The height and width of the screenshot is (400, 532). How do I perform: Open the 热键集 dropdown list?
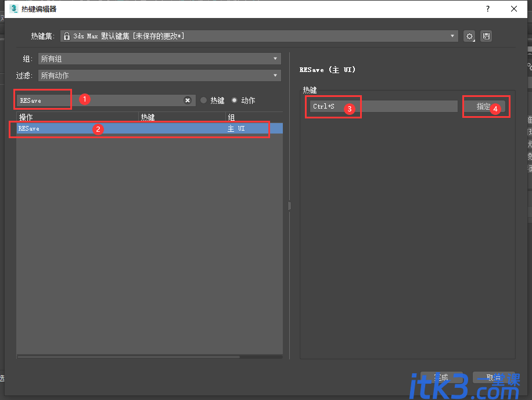[259, 36]
